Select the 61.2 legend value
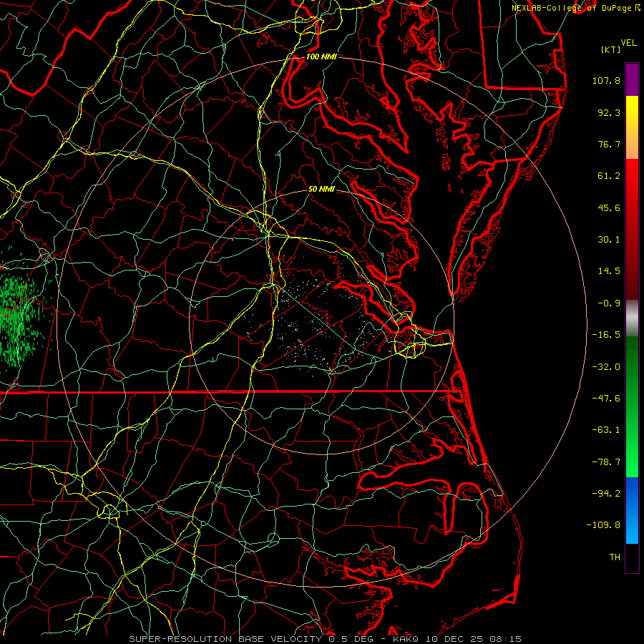 click(609, 176)
